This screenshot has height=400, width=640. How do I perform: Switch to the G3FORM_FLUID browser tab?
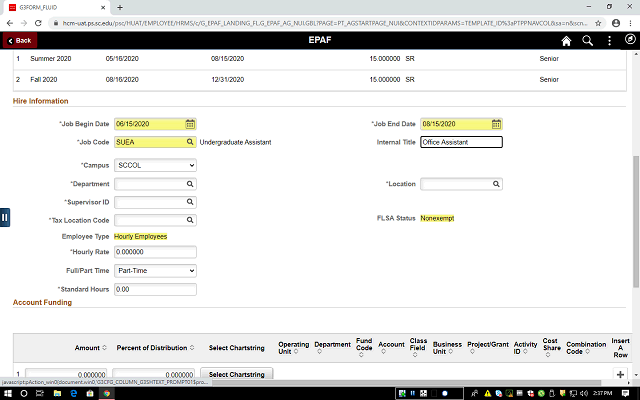(x=56, y=7)
